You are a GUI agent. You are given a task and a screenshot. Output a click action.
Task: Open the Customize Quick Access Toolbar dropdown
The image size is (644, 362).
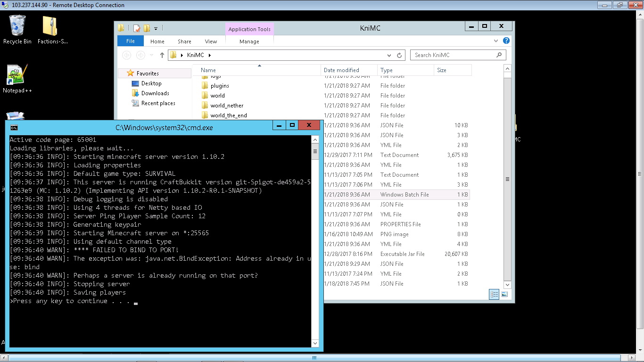coord(156,28)
